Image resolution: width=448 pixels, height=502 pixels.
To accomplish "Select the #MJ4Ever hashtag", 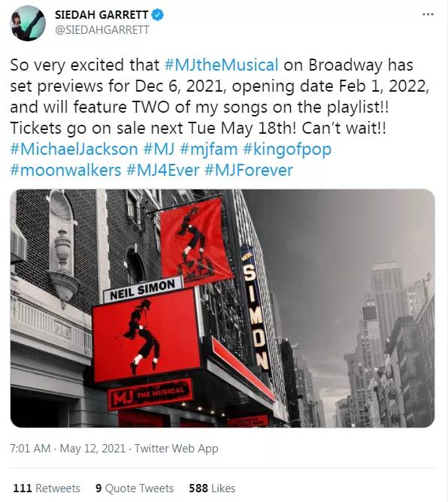I will [163, 170].
